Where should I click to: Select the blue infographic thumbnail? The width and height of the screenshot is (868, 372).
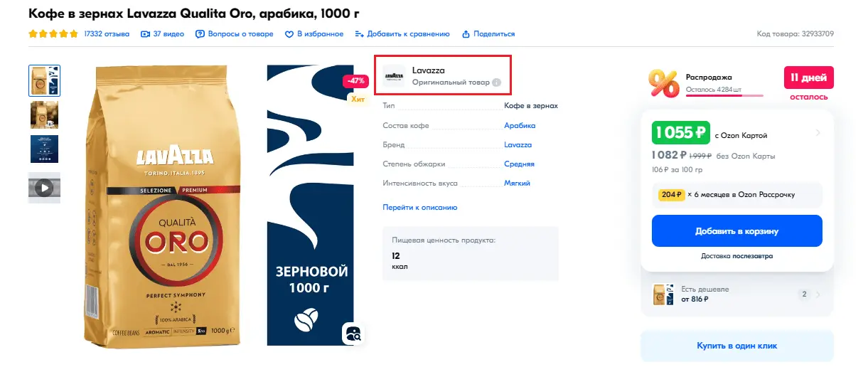pyautogui.click(x=44, y=149)
